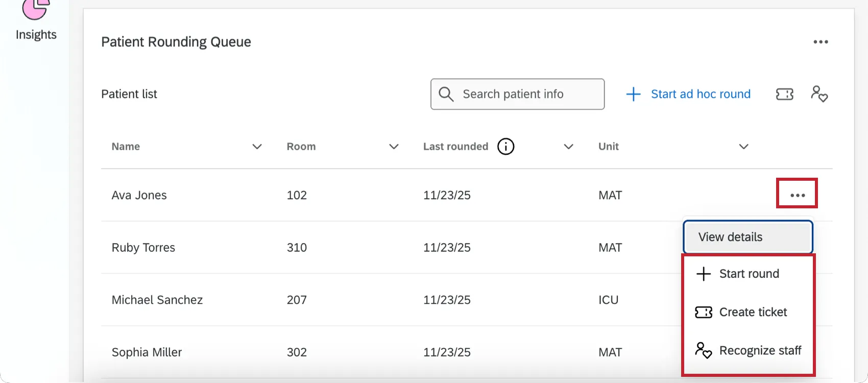Click plus icon beside Start ad hoc round

633,94
